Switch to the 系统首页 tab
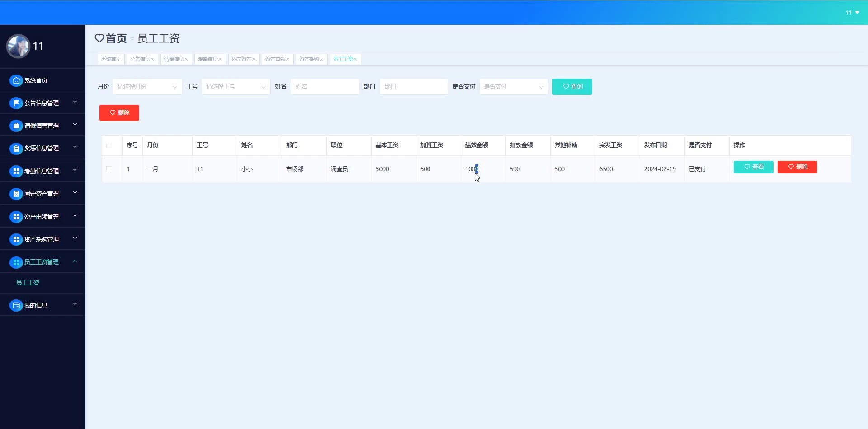868x429 pixels. coord(111,59)
